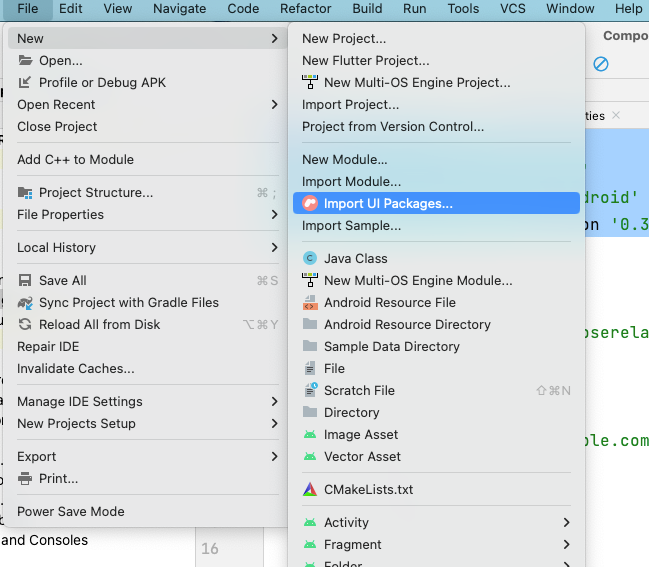Click the Reload All from Disk icon
Screen dimensions: 649x567
point(25,324)
